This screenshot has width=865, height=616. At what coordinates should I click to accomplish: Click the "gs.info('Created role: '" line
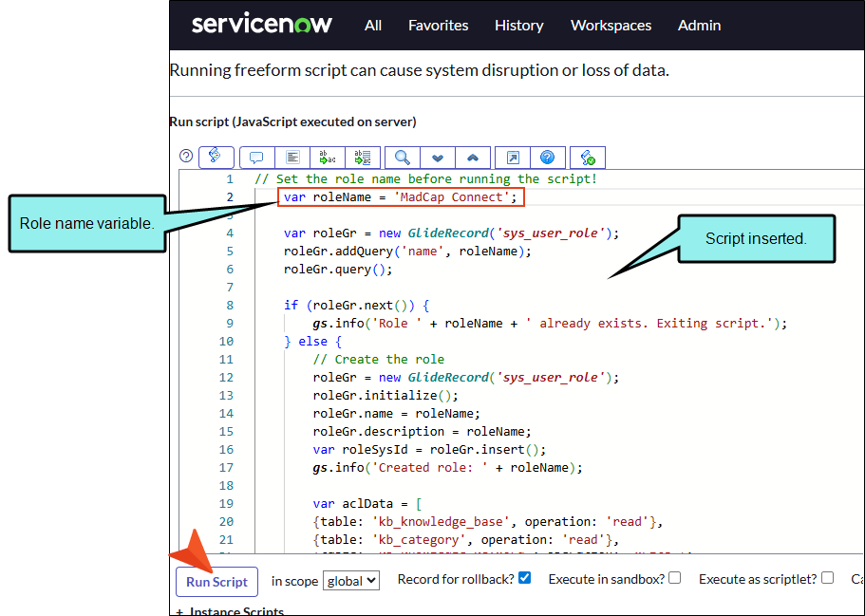[x=447, y=468]
